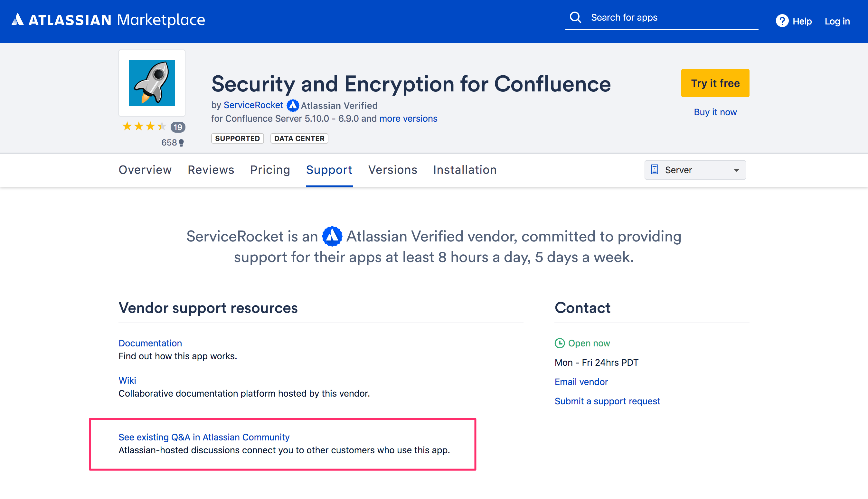Viewport: 868px width, 499px height.
Task: Click the Email vendor link
Action: (x=581, y=382)
